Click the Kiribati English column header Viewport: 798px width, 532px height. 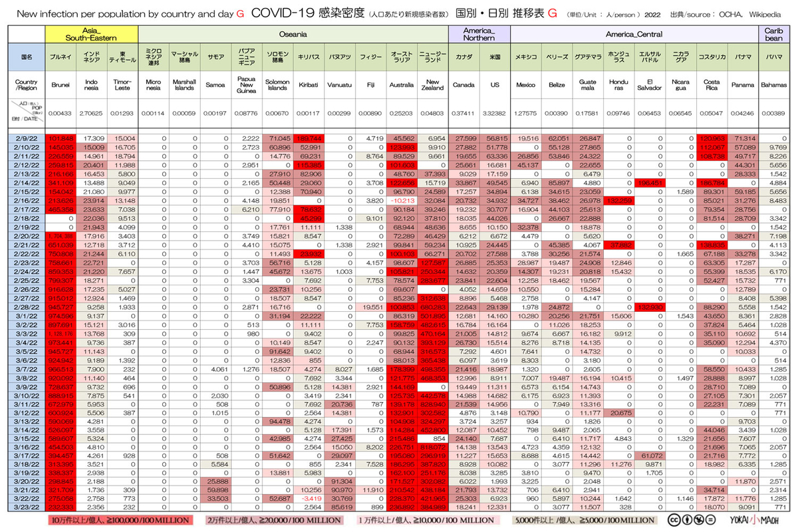tap(308, 85)
